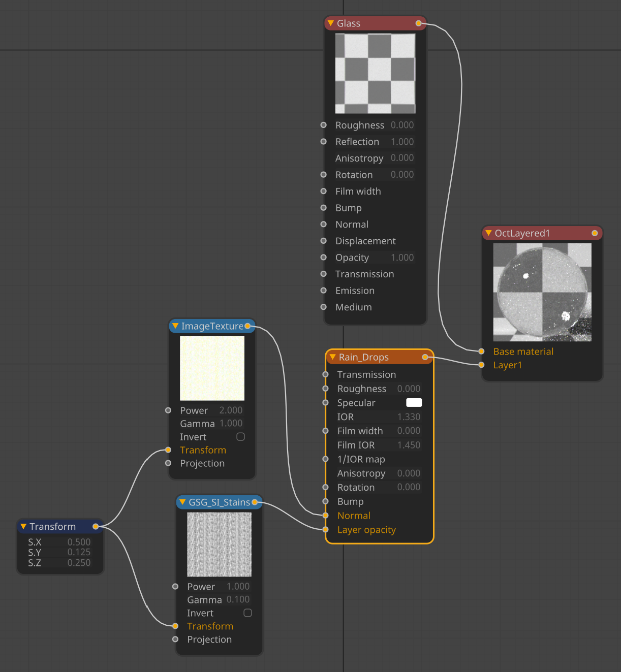Click the Layer1 input port on OctLayered1
Image resolution: width=621 pixels, height=672 pixels.
481,365
